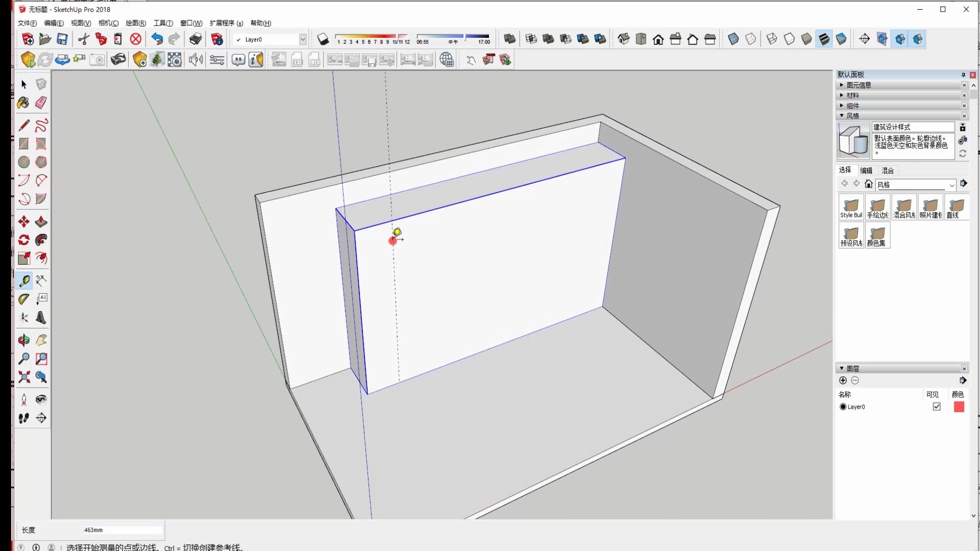Click the 463mm length input field
The height and width of the screenshot is (551, 980).
[x=121, y=530]
